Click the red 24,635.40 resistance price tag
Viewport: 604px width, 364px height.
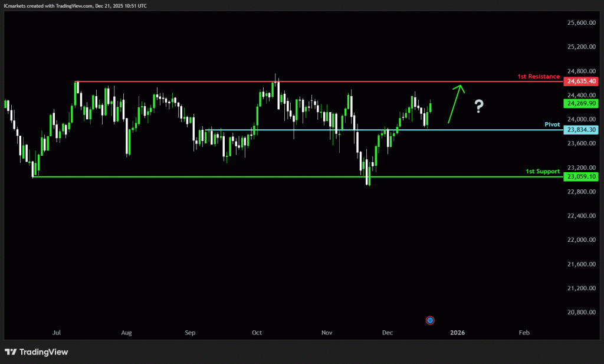pyautogui.click(x=581, y=81)
